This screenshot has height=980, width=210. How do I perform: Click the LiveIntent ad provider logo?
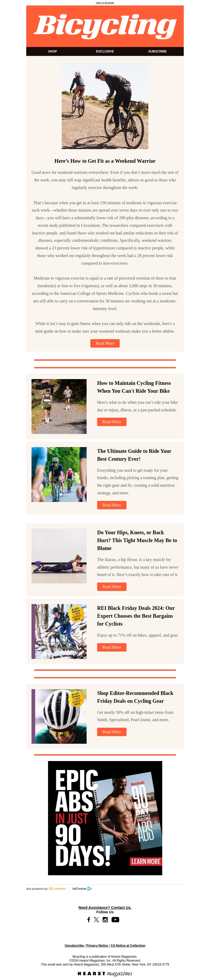(57, 889)
